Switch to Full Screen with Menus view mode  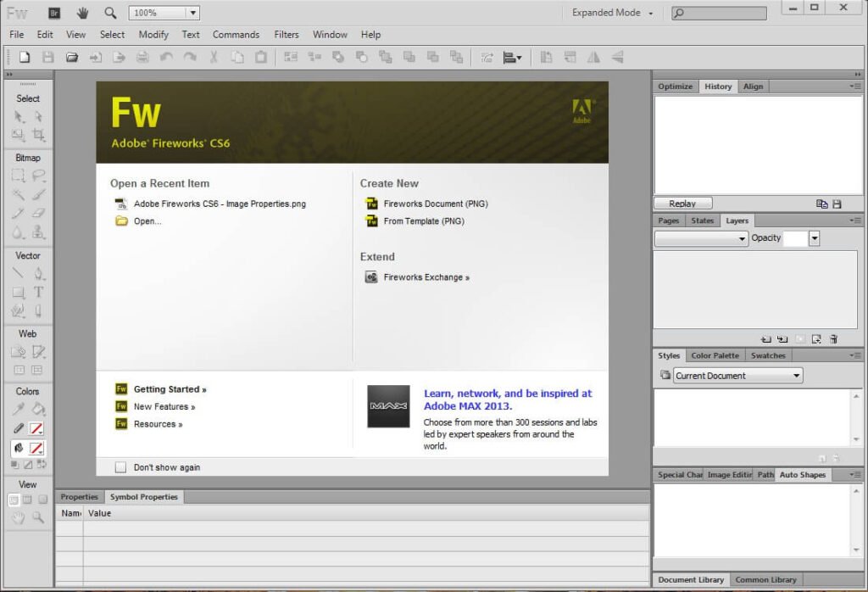click(28, 500)
